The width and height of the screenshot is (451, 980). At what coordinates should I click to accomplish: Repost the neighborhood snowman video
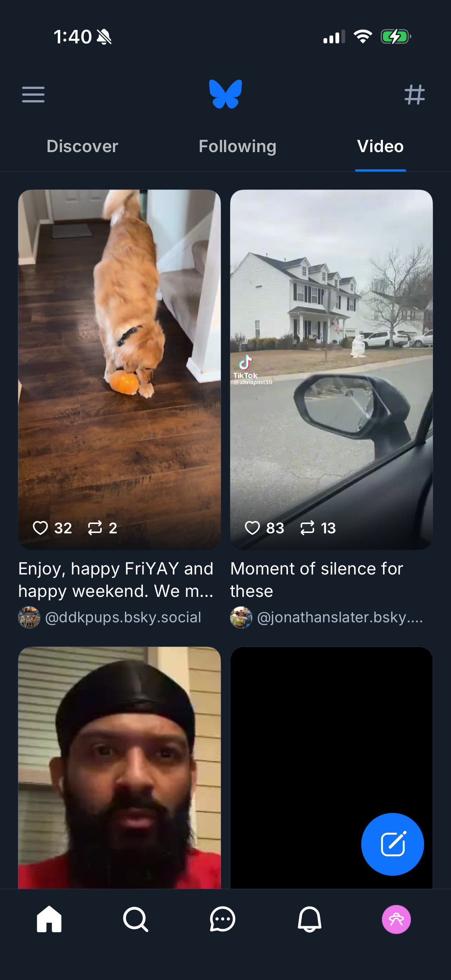pos(308,528)
